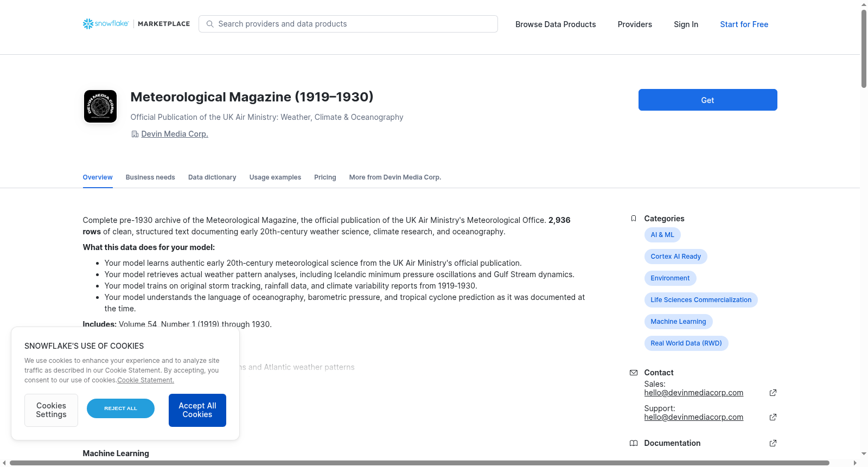Select the Environment category tag
This screenshot has height=467, width=868.
click(x=670, y=278)
